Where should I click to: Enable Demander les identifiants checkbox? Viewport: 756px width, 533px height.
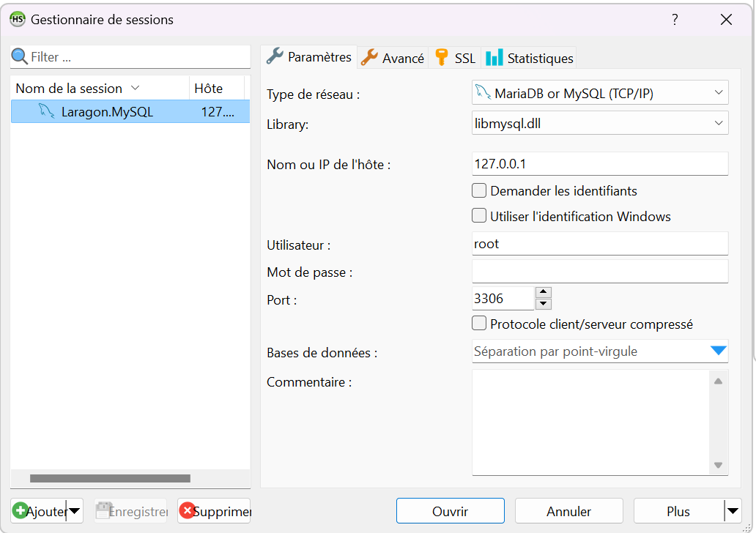pyautogui.click(x=479, y=191)
